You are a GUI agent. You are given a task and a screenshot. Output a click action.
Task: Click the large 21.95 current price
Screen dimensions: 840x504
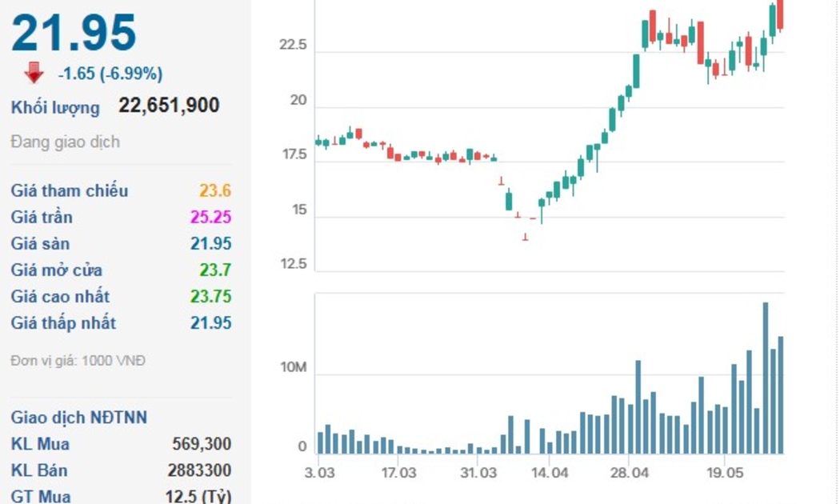pos(74,34)
